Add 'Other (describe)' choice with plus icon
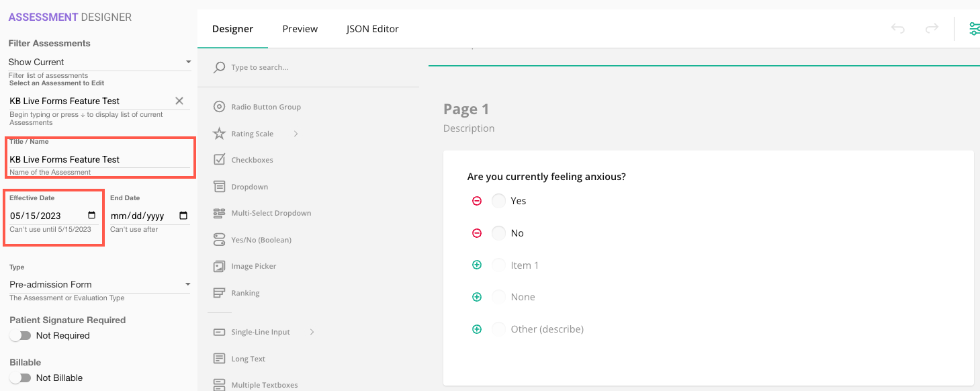980x391 pixels. tap(477, 329)
